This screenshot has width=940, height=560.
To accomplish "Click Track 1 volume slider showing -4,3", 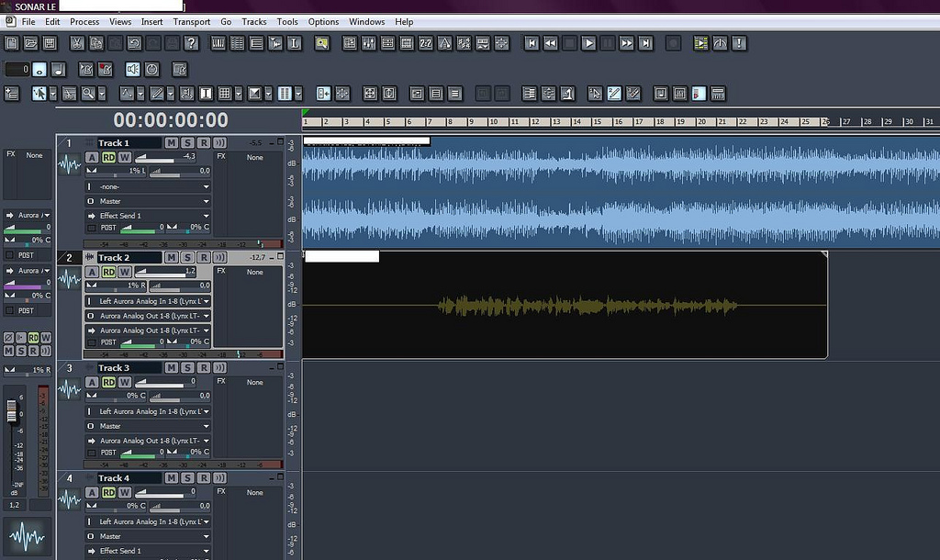I will (x=165, y=157).
